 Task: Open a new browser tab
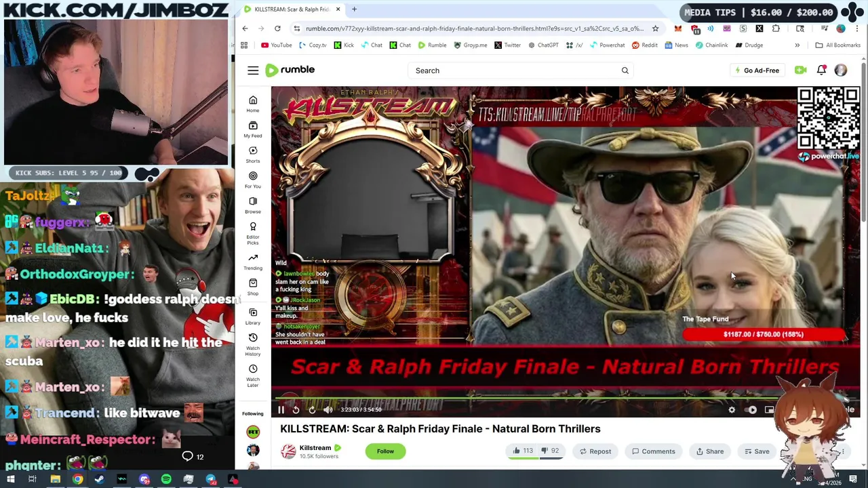click(x=354, y=9)
